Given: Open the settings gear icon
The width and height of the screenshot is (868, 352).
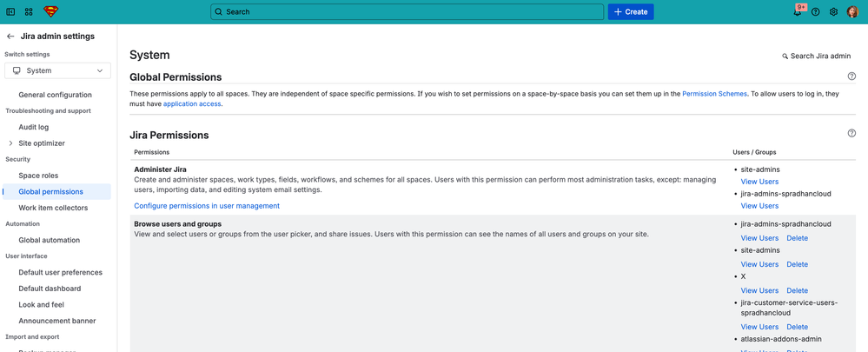Looking at the screenshot, I should click(833, 11).
